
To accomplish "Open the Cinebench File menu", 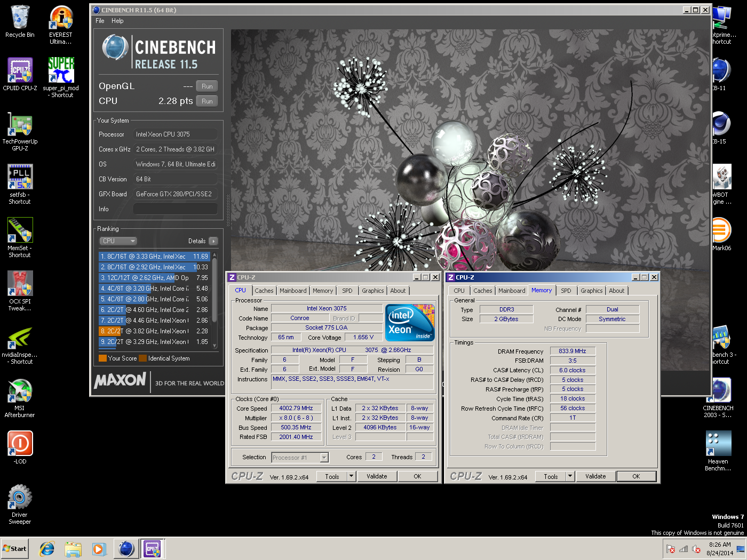I will 100,21.
